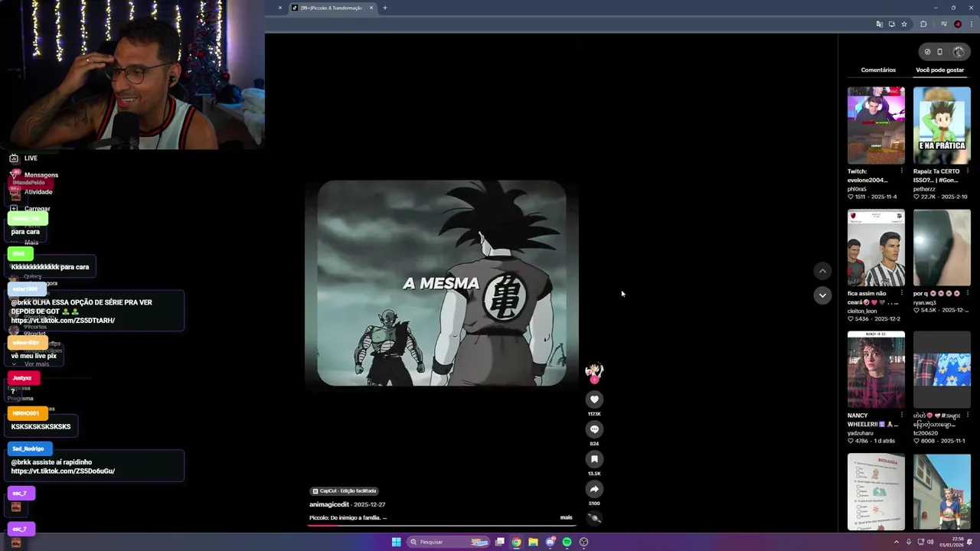Image resolution: width=980 pixels, height=551 pixels.
Task: Click the phone app icon in the top pill
Action: (x=940, y=52)
